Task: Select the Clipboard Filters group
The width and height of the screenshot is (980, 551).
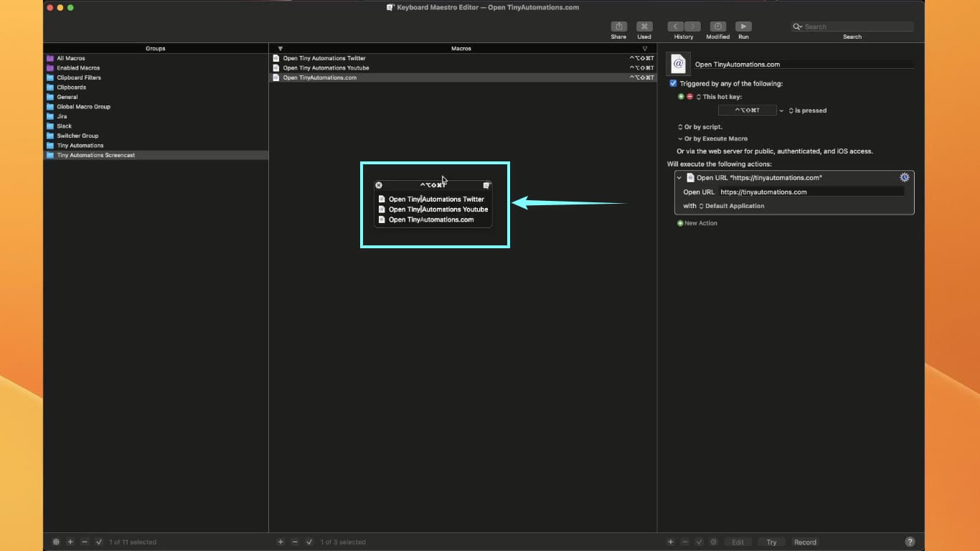Action: pos(156,77)
